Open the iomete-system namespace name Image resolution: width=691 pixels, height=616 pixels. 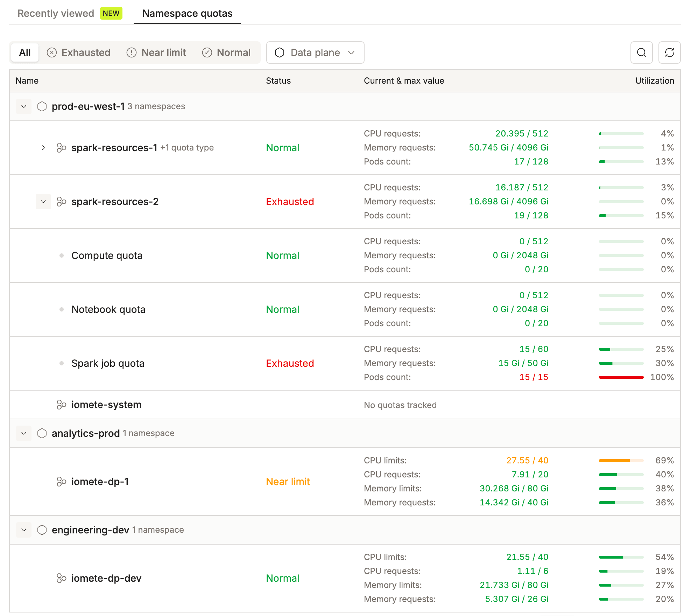(x=106, y=405)
